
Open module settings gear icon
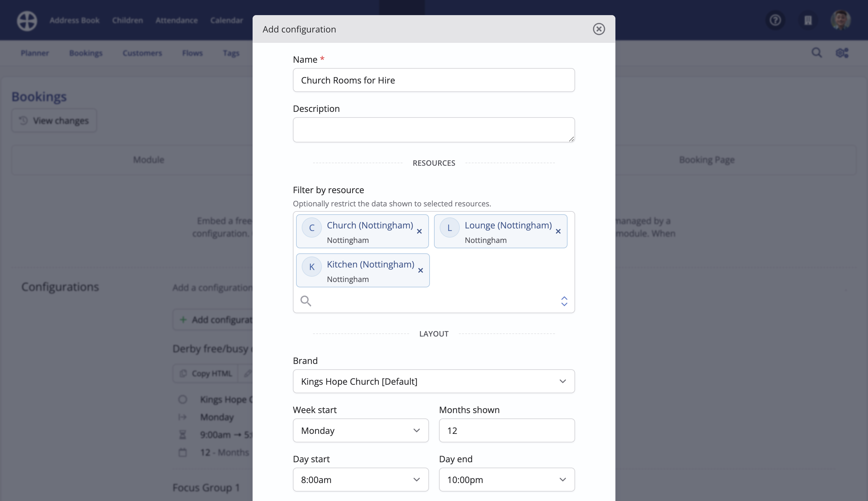pos(842,53)
